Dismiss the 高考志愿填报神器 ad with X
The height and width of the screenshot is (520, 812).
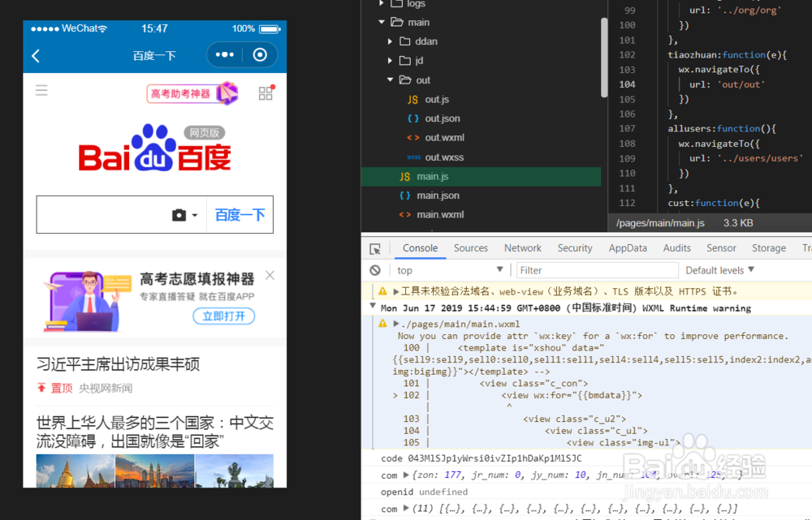click(x=270, y=275)
